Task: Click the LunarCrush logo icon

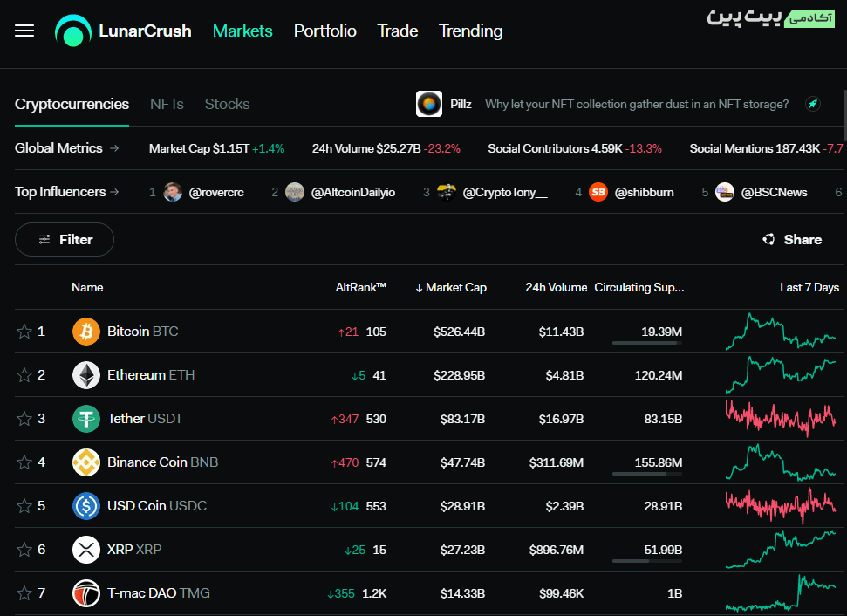Action: point(73,31)
